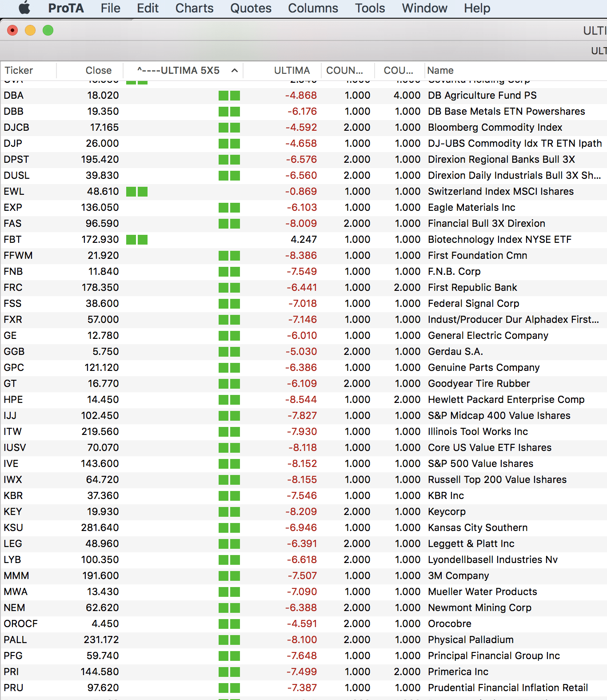
Task: Click 'Goodyear Tire Rubber' name
Action: [x=479, y=384]
